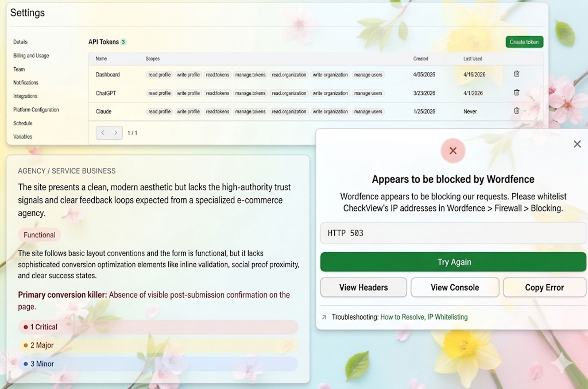Copy the error with Copy Error
The image size is (588, 389).
click(x=544, y=287)
